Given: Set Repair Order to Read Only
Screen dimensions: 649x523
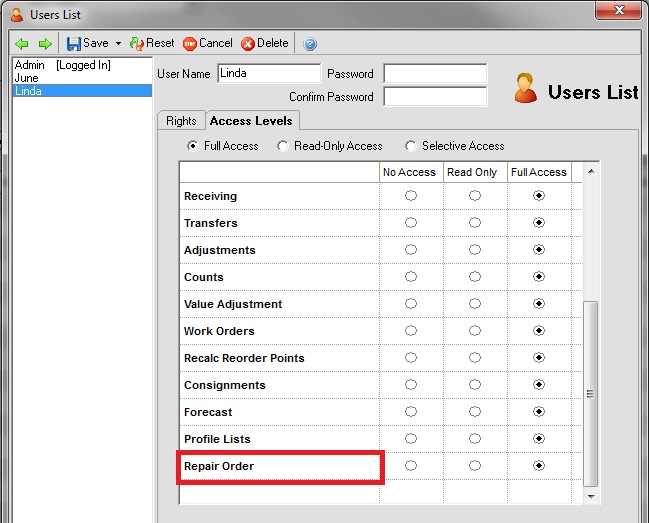Looking at the screenshot, I should click(x=474, y=466).
